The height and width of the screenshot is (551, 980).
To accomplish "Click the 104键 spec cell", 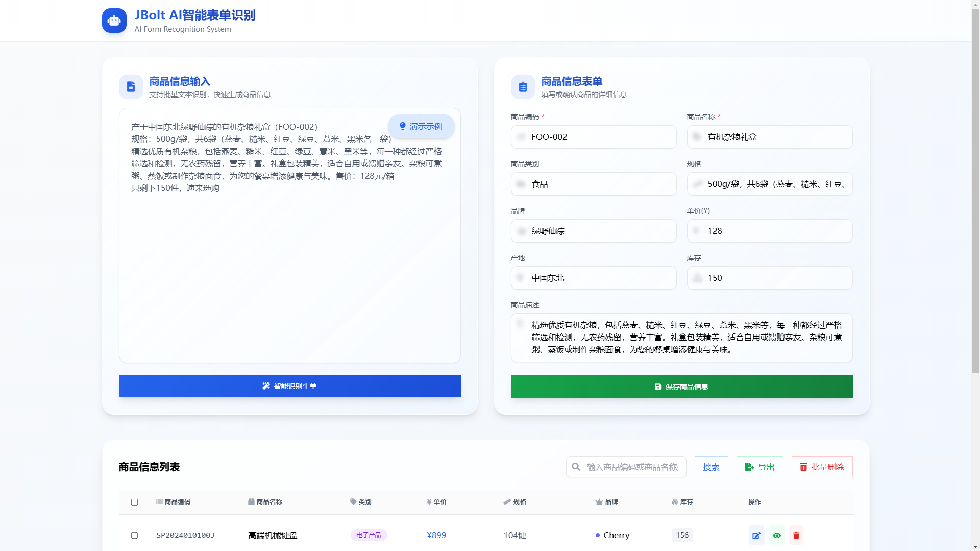I will (514, 535).
